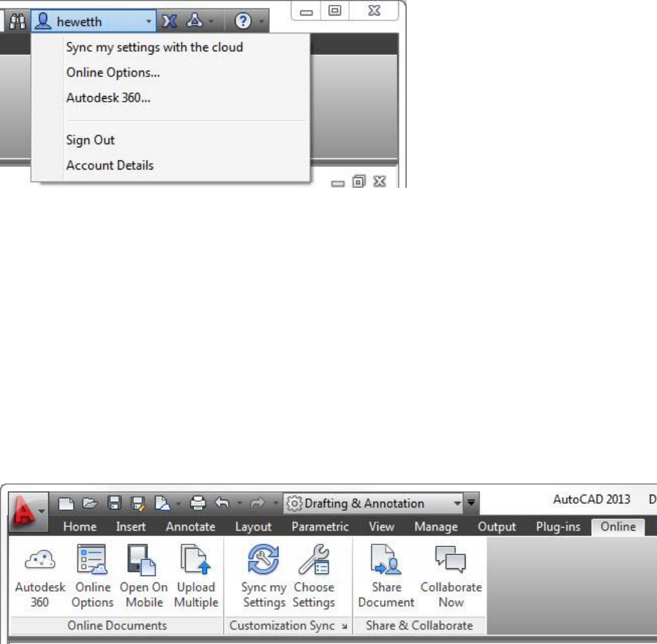Click the Plot printer icon
This screenshot has width=657, height=644.
pos(198,503)
